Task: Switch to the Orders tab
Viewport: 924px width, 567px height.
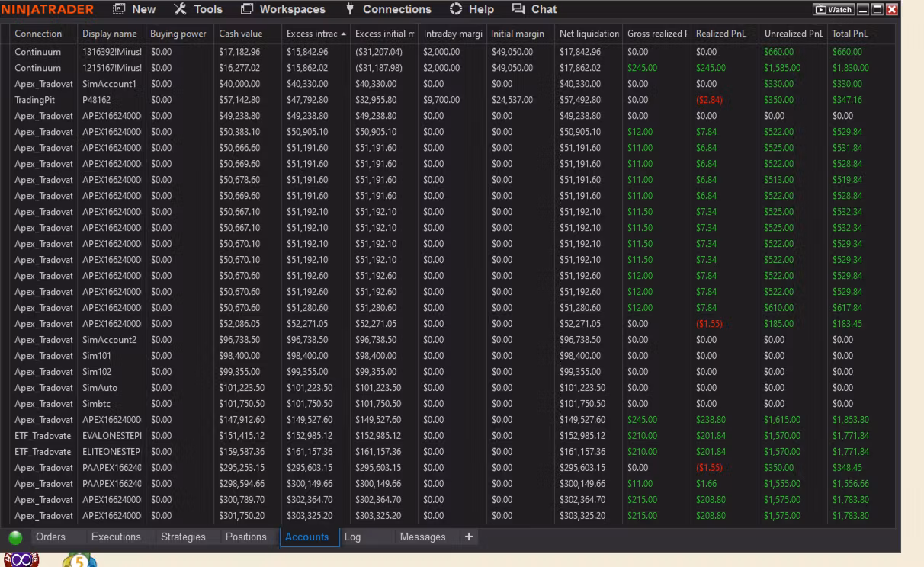Action: click(50, 537)
